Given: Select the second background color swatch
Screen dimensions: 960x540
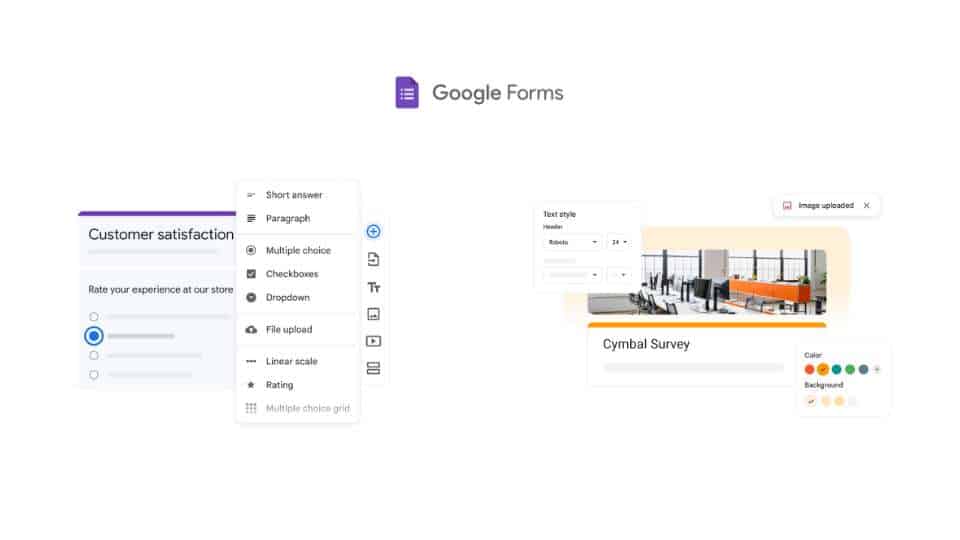Looking at the screenshot, I should click(x=825, y=402).
